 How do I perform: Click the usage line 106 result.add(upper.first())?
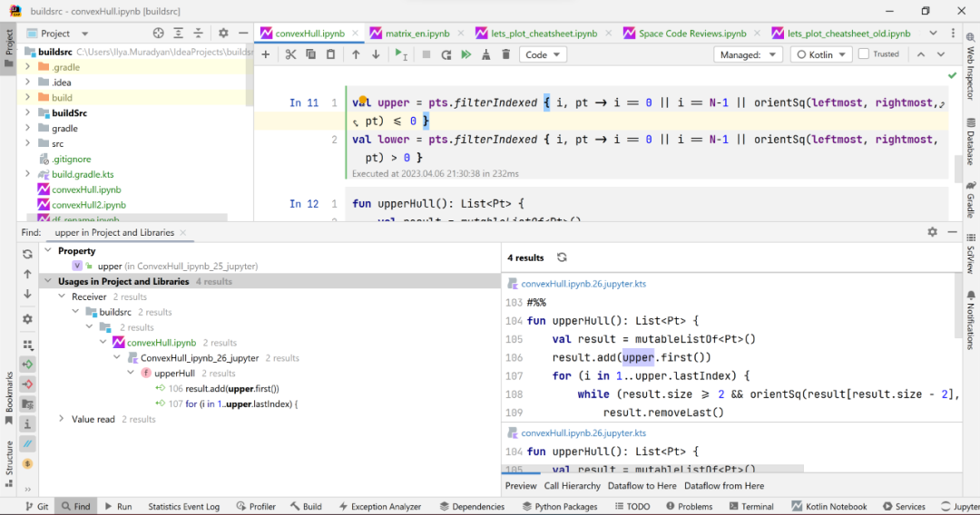(223, 388)
